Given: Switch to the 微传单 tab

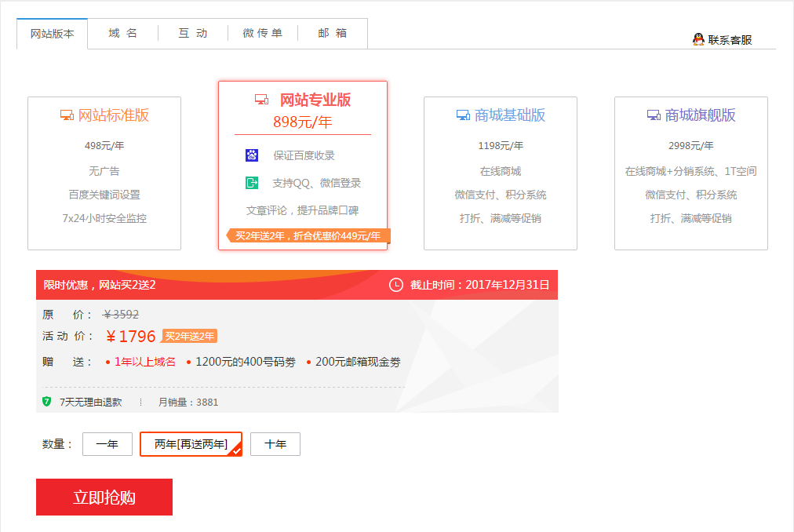Looking at the screenshot, I should point(264,33).
